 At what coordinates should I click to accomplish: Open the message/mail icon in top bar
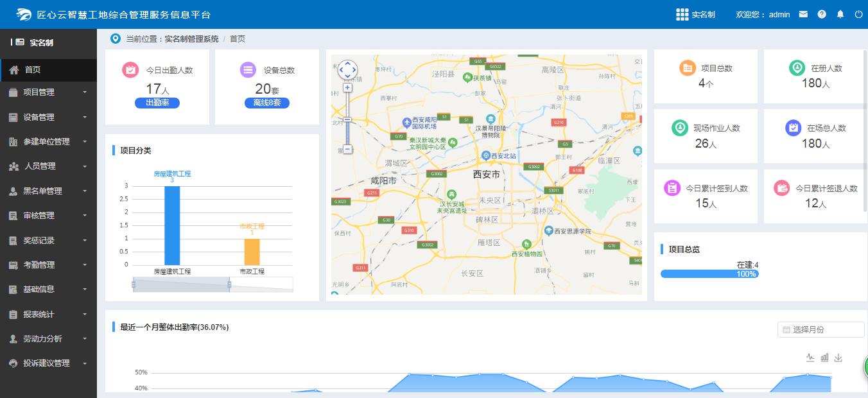click(x=803, y=13)
